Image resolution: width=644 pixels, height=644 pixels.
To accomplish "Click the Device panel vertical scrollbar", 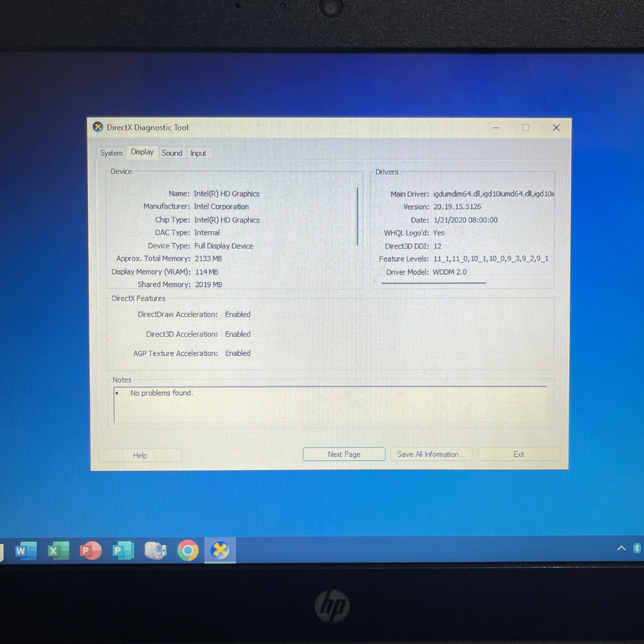I will (x=357, y=216).
